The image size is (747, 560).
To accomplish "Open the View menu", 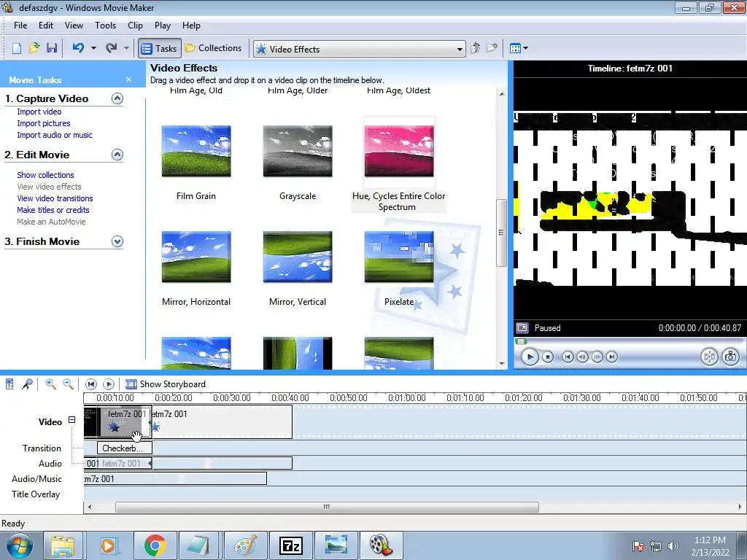I will 74,26.
